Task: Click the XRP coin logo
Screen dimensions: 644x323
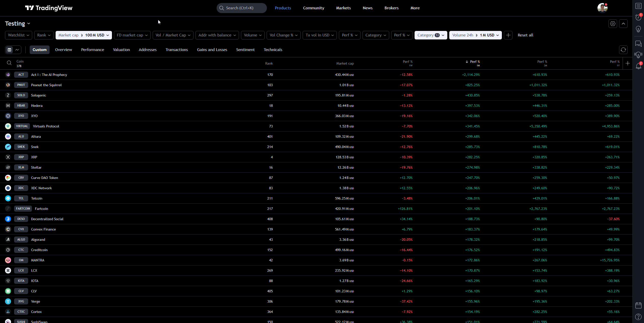Action: click(8, 157)
